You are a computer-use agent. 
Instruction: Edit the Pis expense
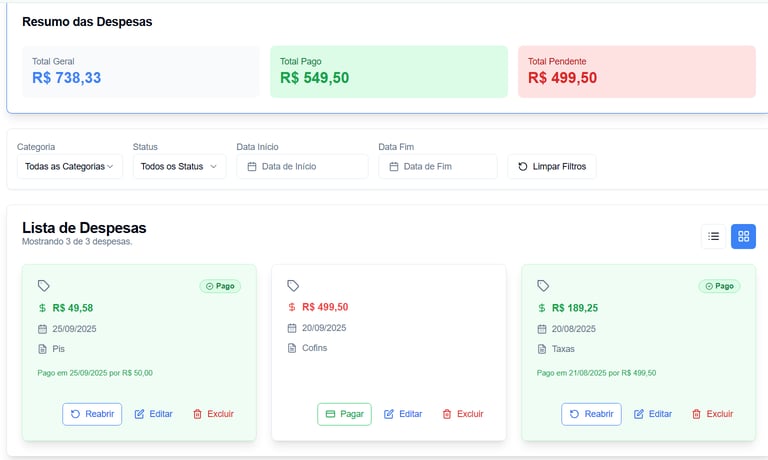[153, 414]
